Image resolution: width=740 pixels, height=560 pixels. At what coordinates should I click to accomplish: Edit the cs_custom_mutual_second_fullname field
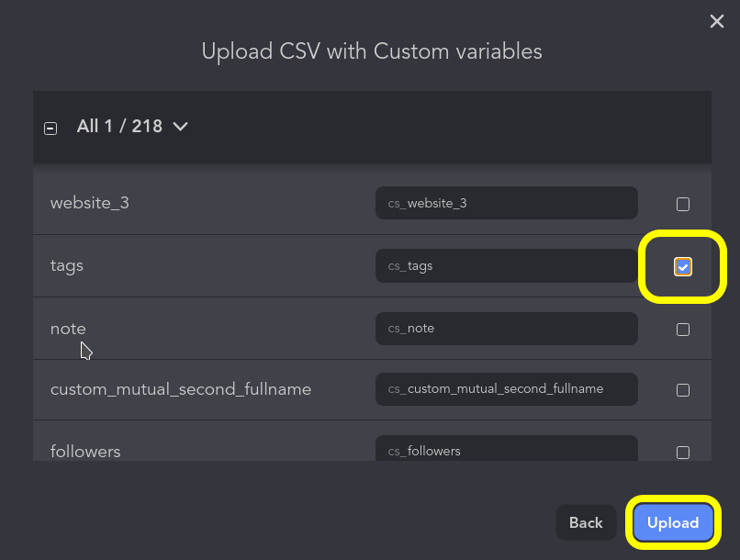click(507, 389)
